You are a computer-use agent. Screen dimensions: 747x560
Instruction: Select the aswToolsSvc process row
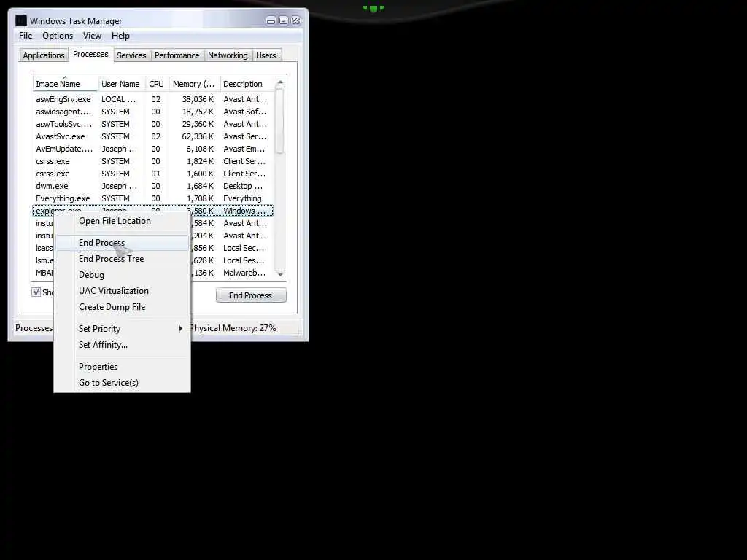tap(152, 124)
